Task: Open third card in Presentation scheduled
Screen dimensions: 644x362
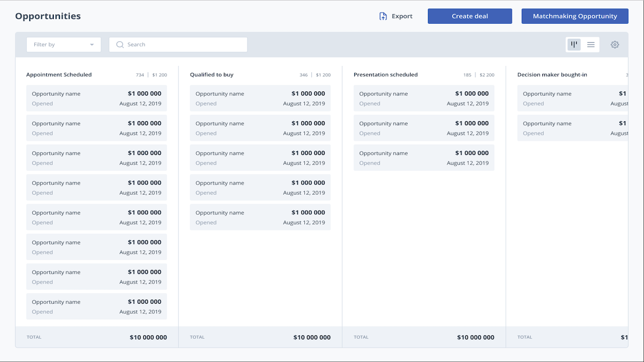Action: (424, 158)
